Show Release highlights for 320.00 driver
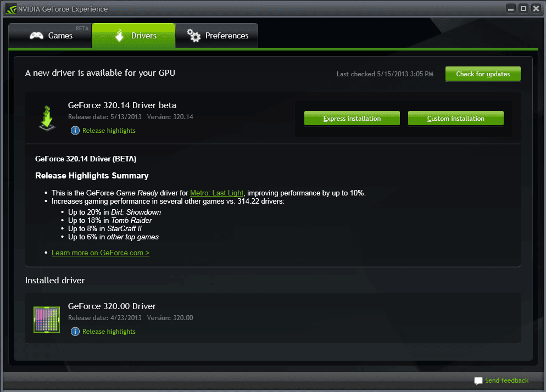The image size is (546, 392). point(109,332)
